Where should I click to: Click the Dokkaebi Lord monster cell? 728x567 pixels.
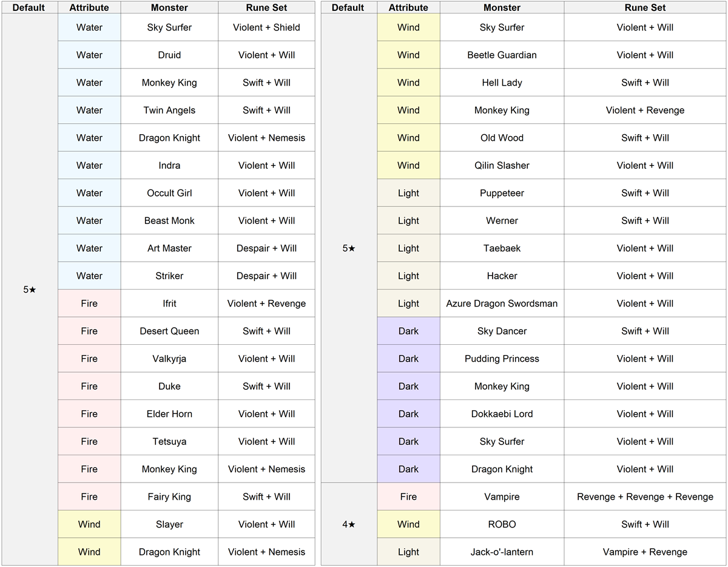pyautogui.click(x=502, y=414)
